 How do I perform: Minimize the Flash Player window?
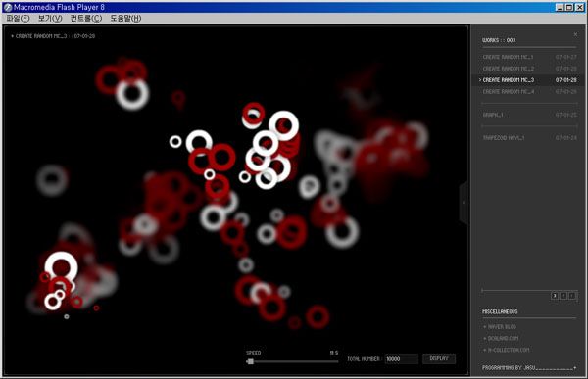pyautogui.click(x=560, y=7)
